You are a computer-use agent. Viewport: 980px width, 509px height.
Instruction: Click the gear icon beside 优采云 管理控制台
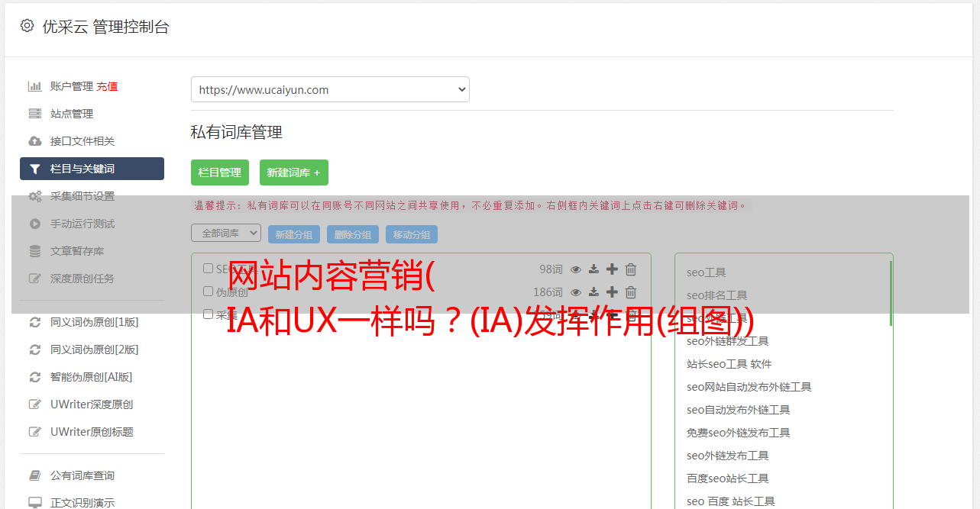27,26
